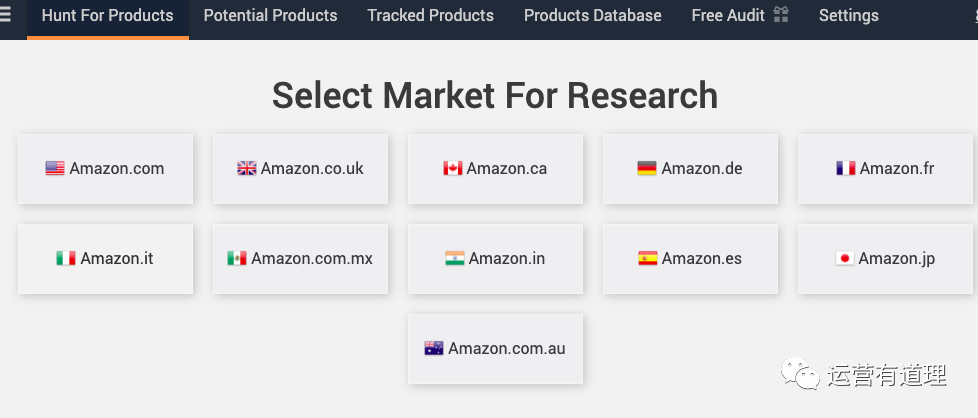978x418 pixels.
Task: Open the Settings tab
Action: (x=848, y=16)
